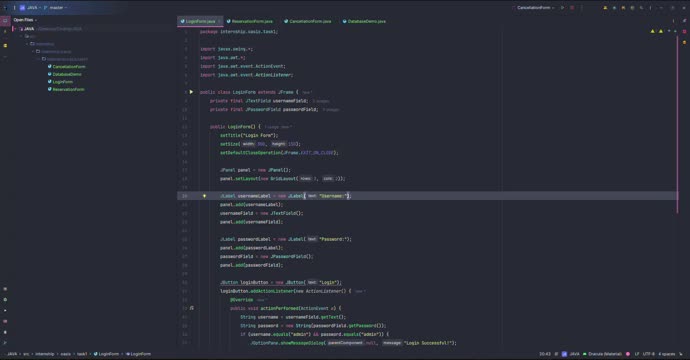Click the yellow notification icon in top toolbar

pos(605,7)
